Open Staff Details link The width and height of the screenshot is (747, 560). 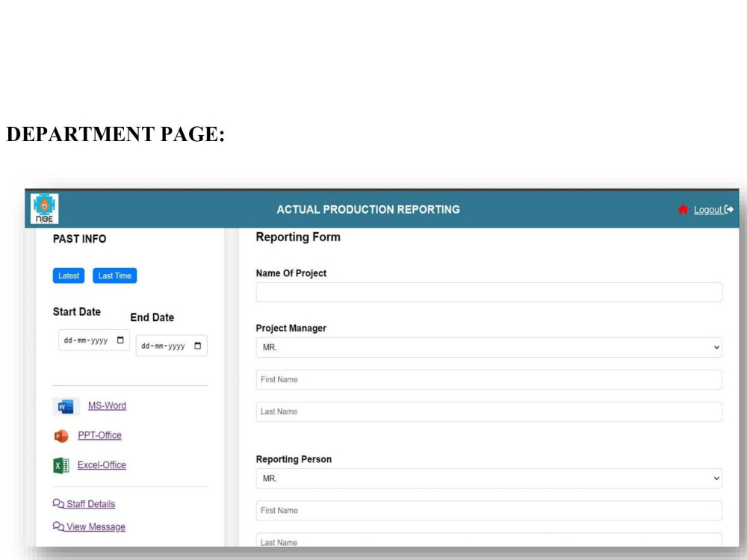[90, 504]
